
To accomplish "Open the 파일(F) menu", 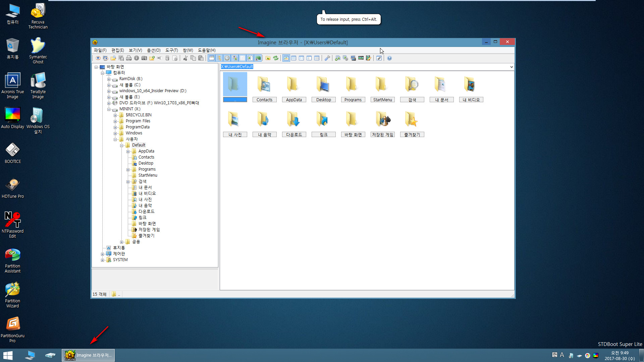I will point(100,50).
